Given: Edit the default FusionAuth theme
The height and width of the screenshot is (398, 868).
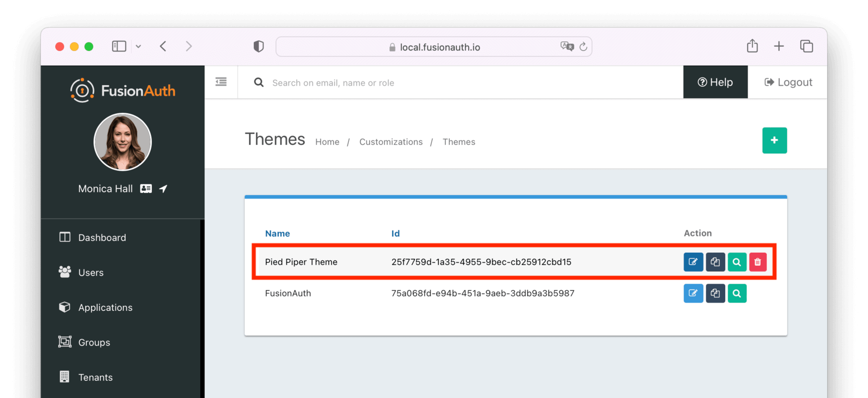Looking at the screenshot, I should (693, 293).
